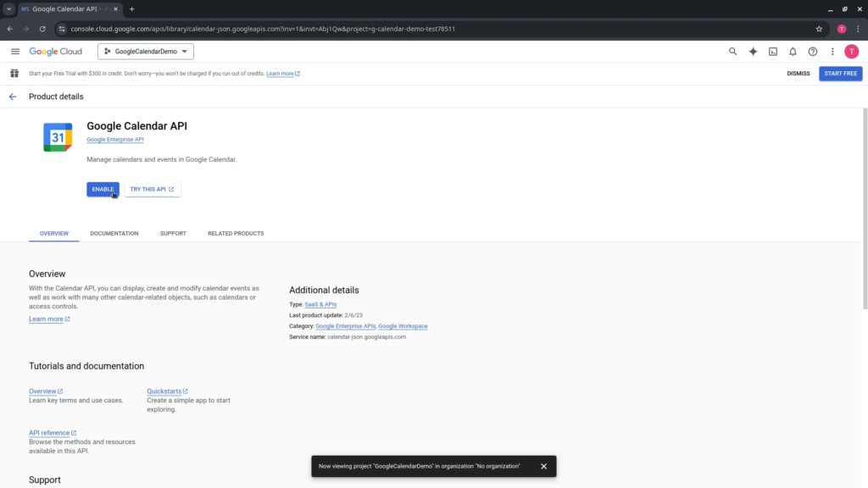868x488 pixels.
Task: Open the Google Workspace category link
Action: (x=403, y=326)
